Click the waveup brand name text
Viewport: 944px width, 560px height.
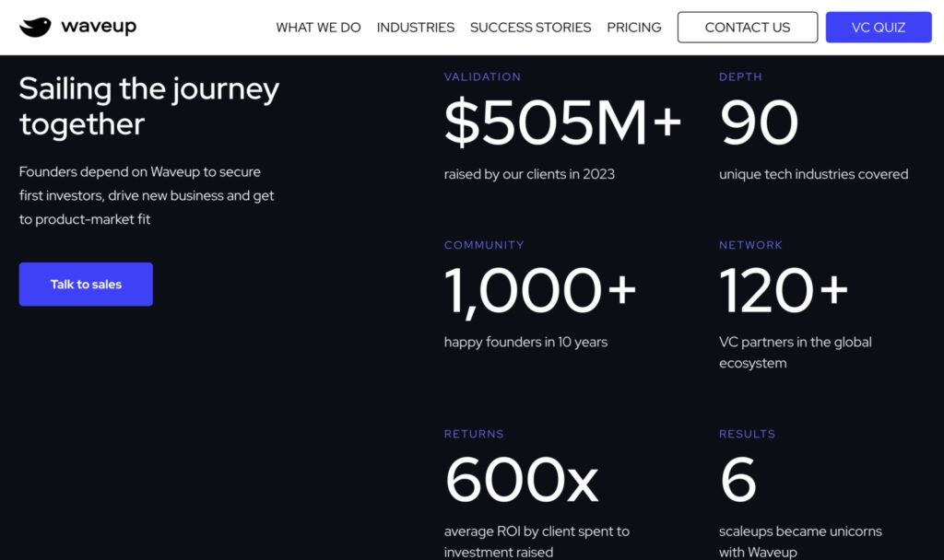pos(99,27)
